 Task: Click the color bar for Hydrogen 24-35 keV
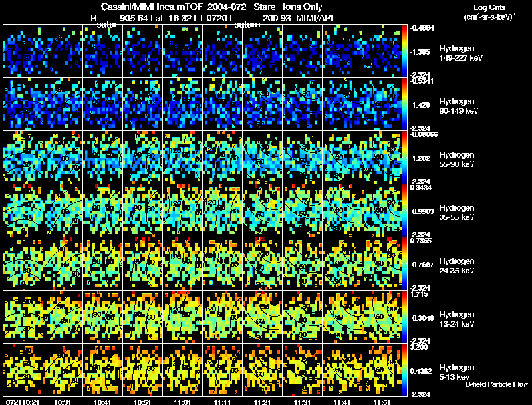pyautogui.click(x=404, y=263)
